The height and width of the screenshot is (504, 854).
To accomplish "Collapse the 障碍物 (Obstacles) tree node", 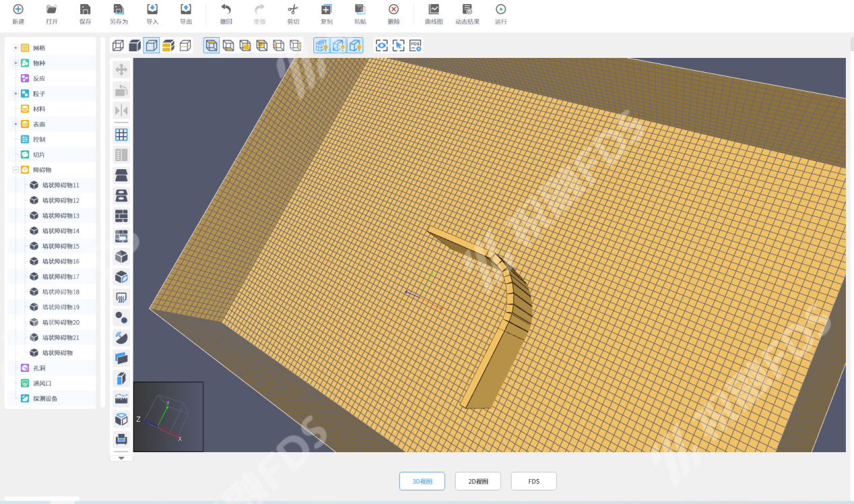I will (16, 170).
